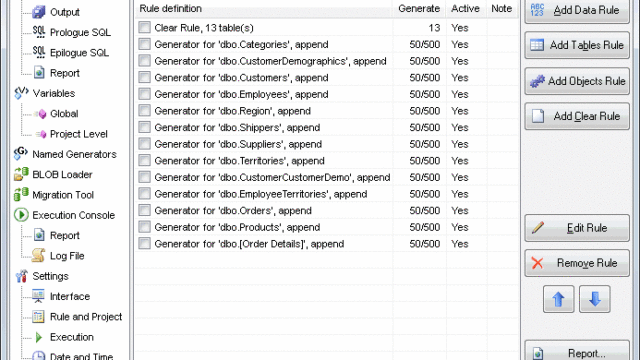Open the Migration Tool icon
Screen dimensions: 640x360
21,195
